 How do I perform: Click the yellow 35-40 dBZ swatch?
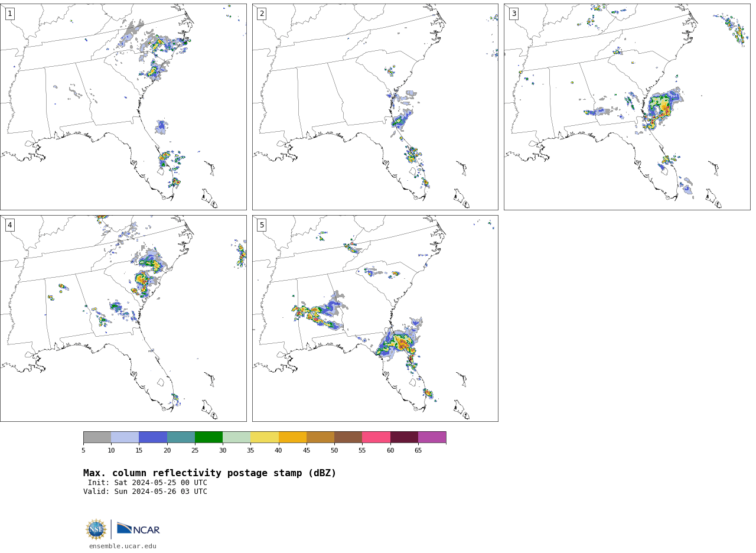point(265,437)
